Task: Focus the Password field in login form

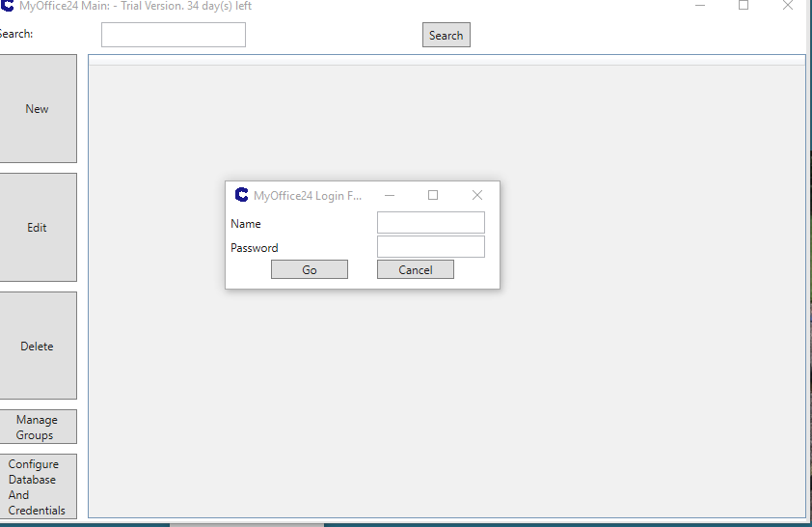Action: point(431,247)
